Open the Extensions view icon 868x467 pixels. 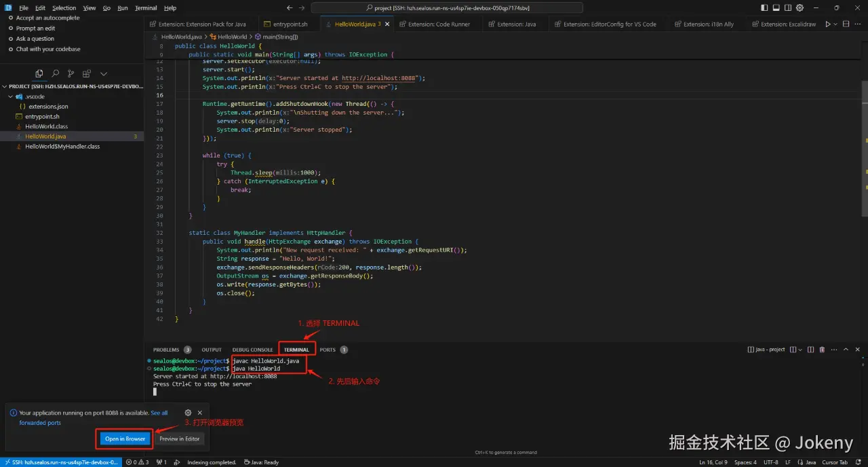click(x=87, y=73)
